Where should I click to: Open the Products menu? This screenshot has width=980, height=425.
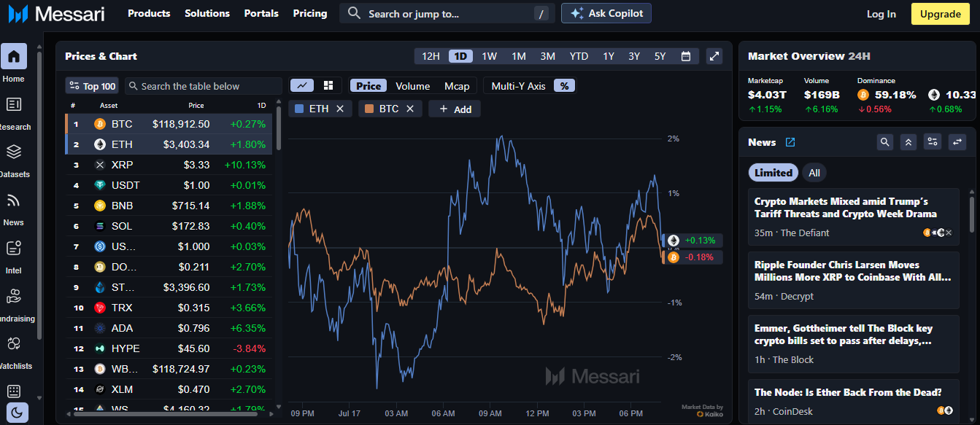click(149, 13)
